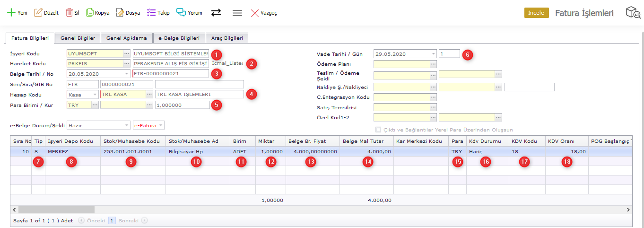Switch to the Genel Bilgiler tab
Viewport: 644px width, 228px height.
[x=78, y=38]
